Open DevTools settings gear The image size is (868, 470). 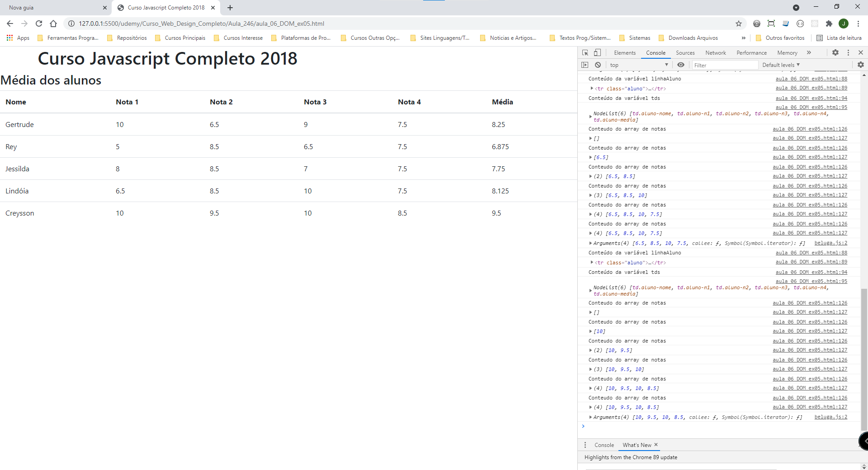tap(835, 52)
